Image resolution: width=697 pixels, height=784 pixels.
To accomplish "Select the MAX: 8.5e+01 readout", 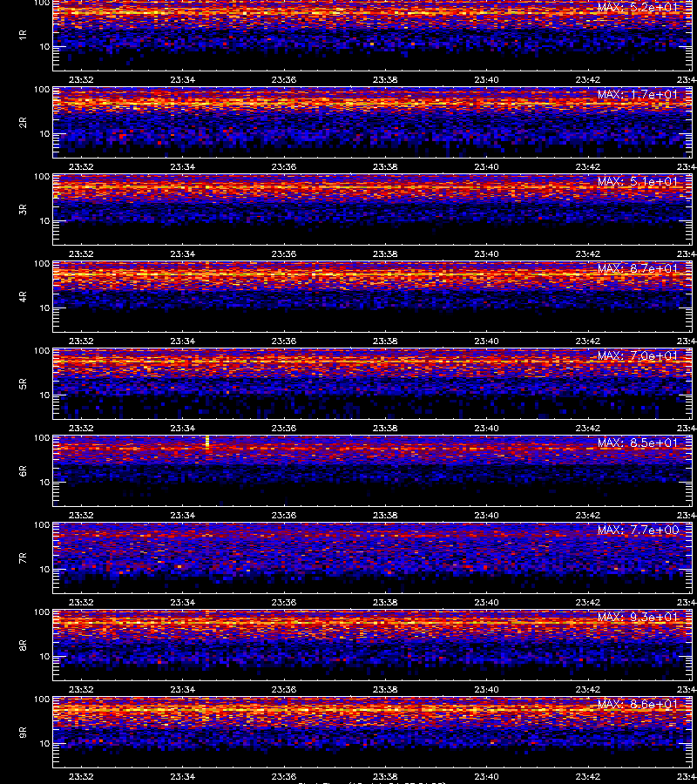I will 638,443.
